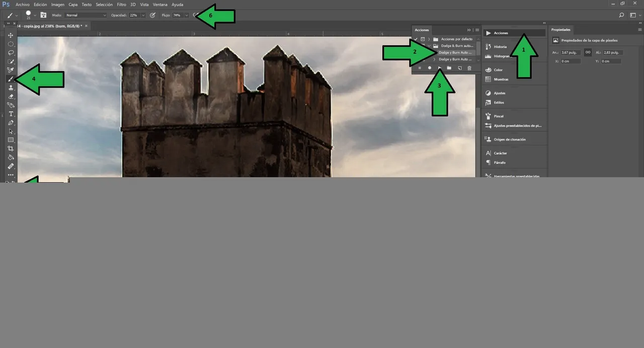Open the Ventana menu

(x=160, y=5)
